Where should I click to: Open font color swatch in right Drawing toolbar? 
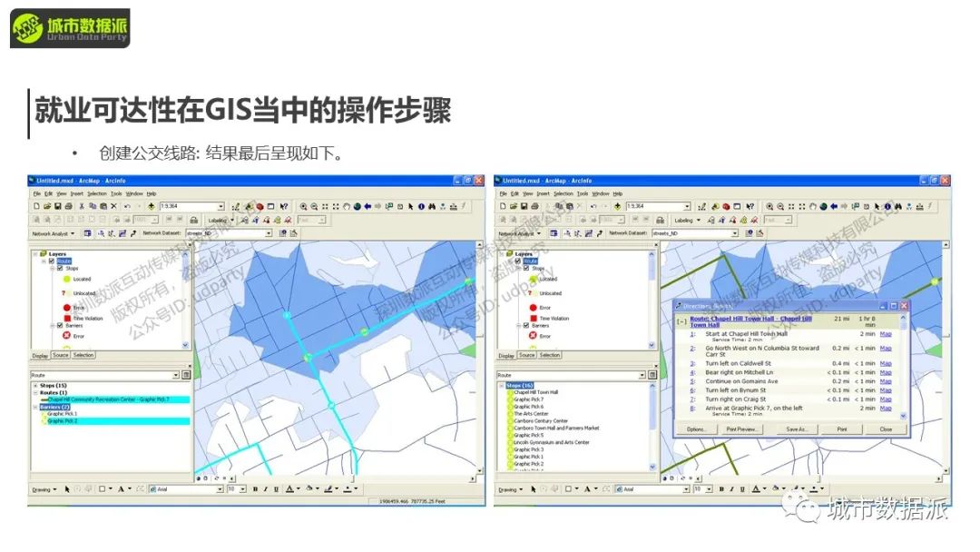758,488
